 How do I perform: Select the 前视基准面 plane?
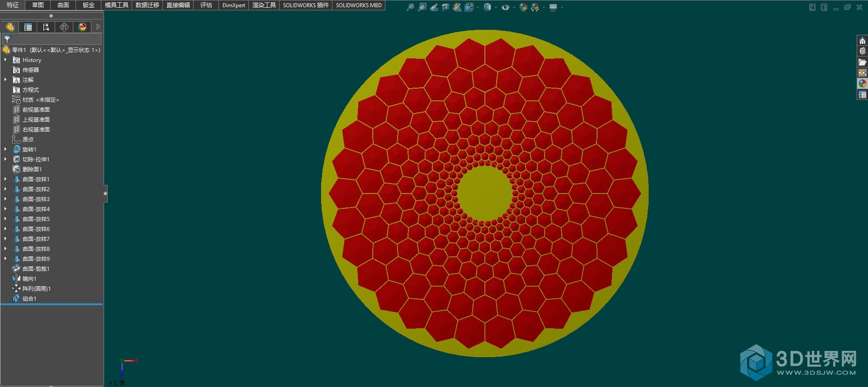(x=31, y=109)
